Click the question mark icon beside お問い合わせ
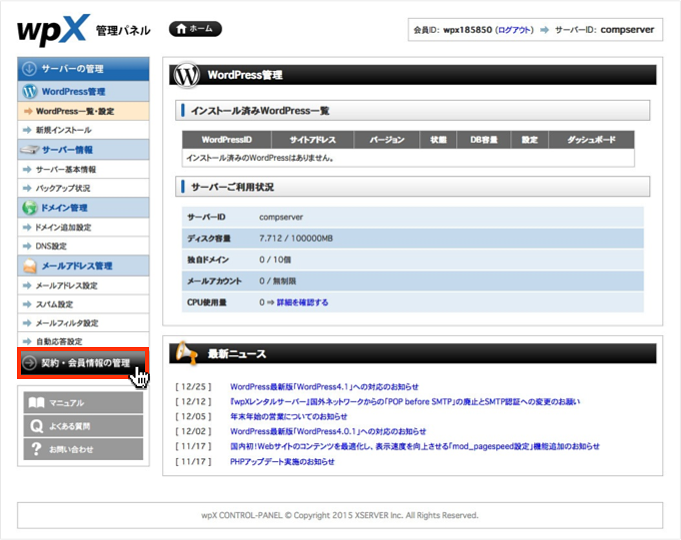Screen dimensions: 681x540 coord(36,449)
